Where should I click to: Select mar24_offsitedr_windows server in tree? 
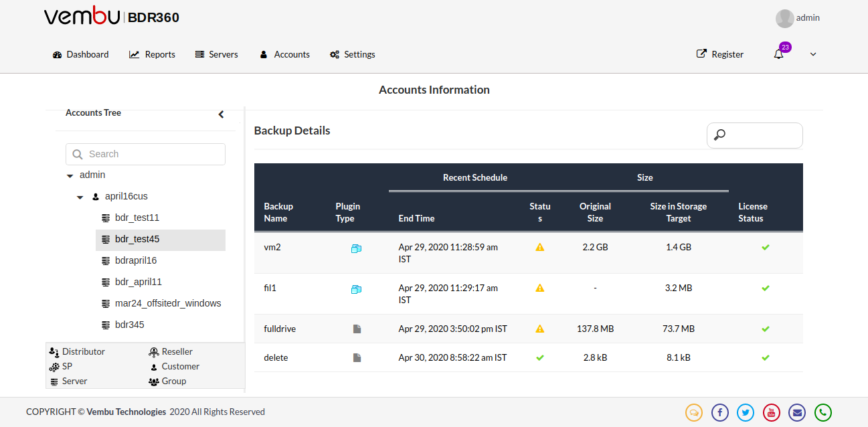pyautogui.click(x=168, y=303)
